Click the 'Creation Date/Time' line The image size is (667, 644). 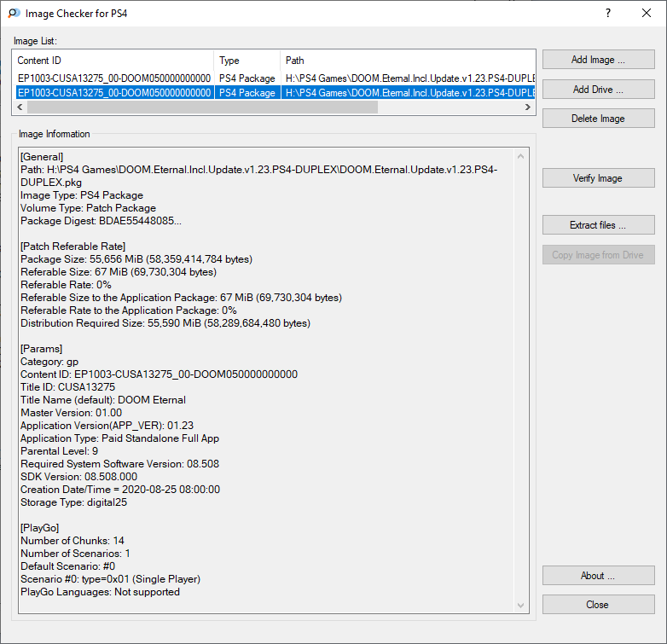pyautogui.click(x=120, y=489)
